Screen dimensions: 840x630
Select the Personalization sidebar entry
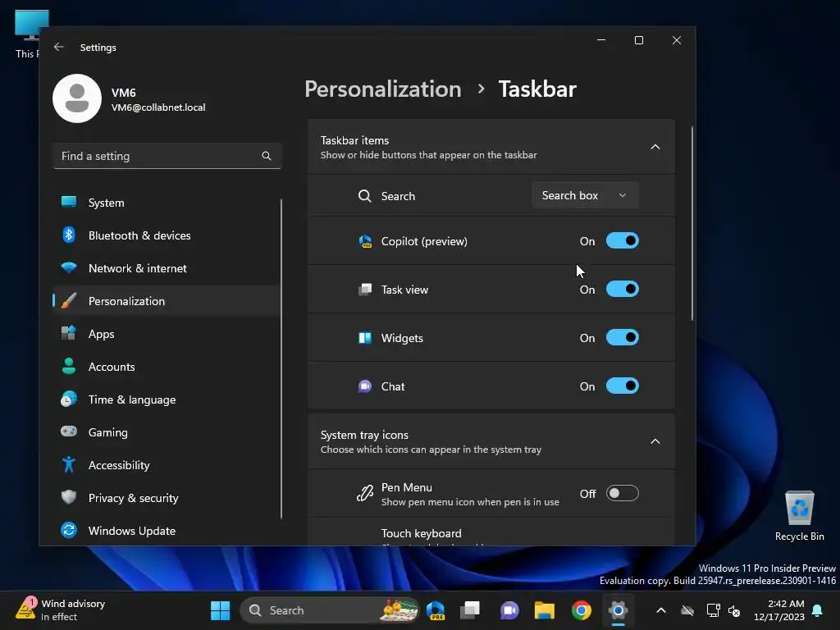167,301
